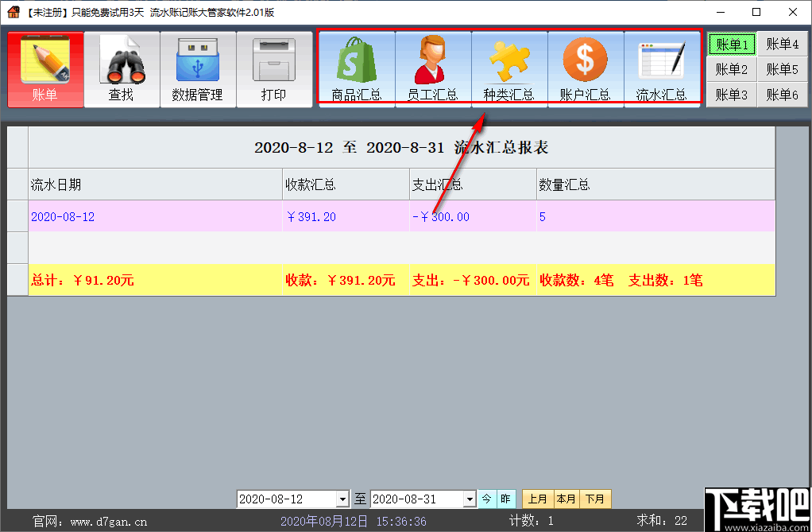Expand the end date 2020-08-31 dropdown
The image size is (812, 532).
(x=470, y=499)
